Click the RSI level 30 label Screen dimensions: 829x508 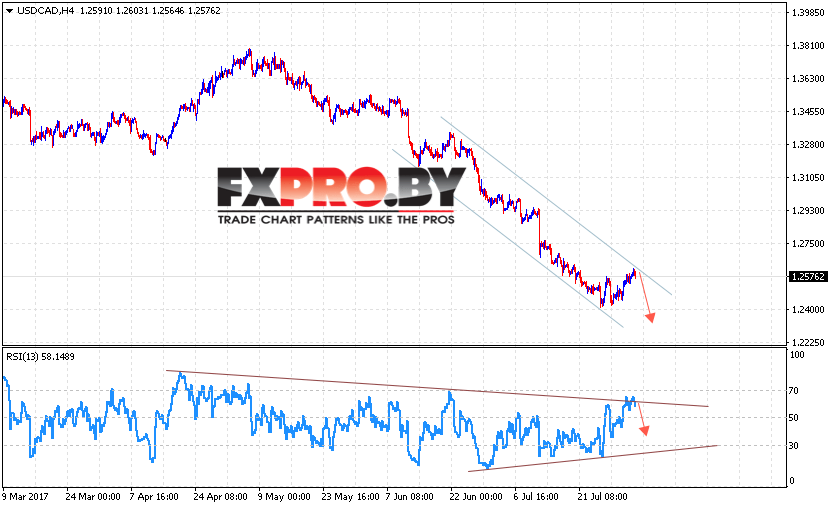tap(794, 446)
